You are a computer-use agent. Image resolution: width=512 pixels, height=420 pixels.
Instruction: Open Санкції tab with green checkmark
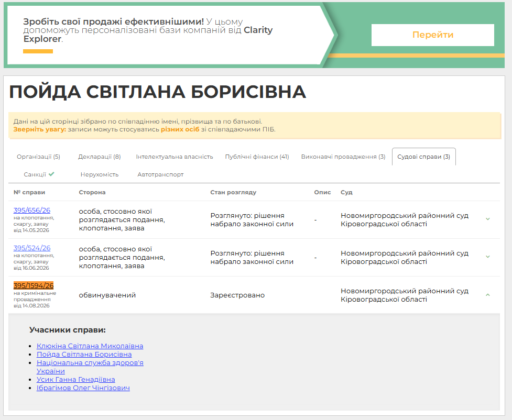(39, 174)
